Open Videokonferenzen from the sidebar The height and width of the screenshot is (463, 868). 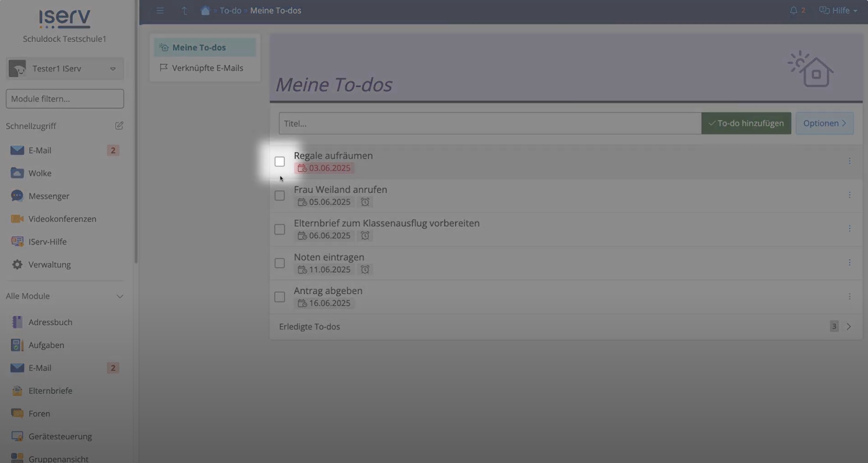62,219
